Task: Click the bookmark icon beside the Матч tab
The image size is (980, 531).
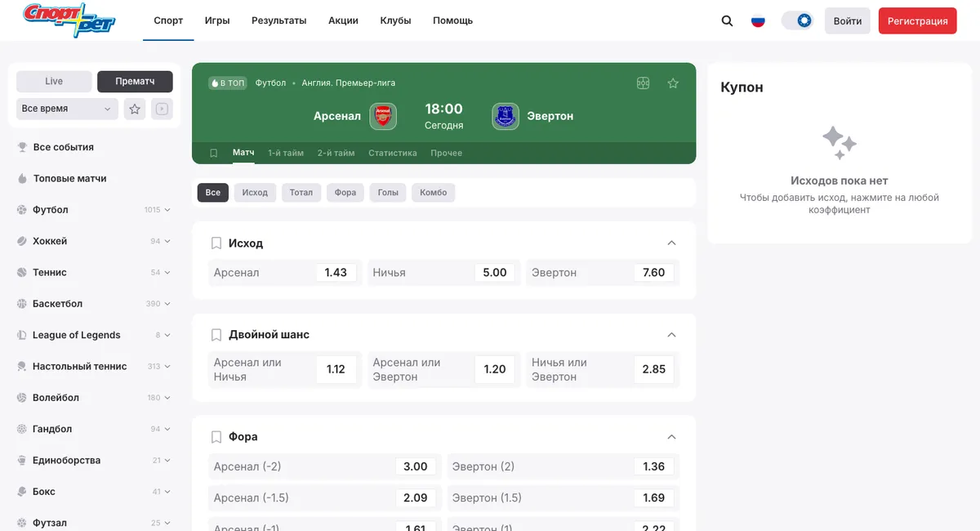Action: (214, 153)
